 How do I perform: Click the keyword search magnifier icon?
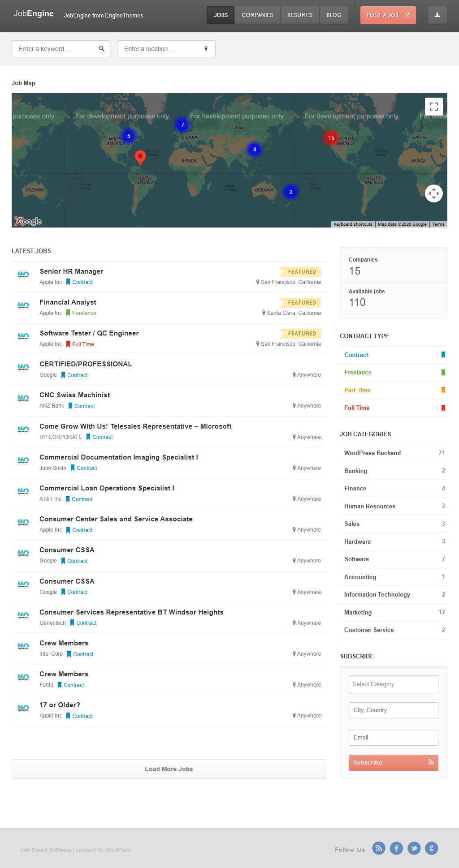[102, 49]
